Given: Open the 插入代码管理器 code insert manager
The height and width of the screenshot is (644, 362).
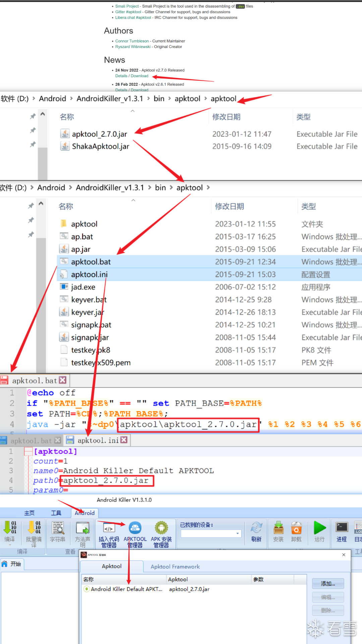Looking at the screenshot, I should click(x=109, y=529).
